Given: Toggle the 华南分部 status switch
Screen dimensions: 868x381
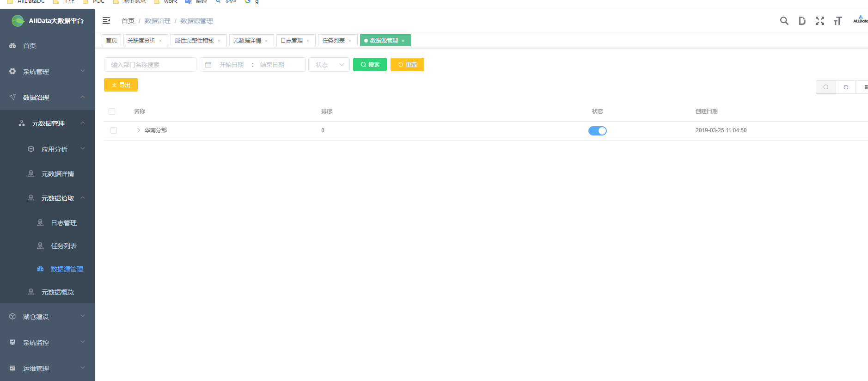Looking at the screenshot, I should click(x=597, y=131).
